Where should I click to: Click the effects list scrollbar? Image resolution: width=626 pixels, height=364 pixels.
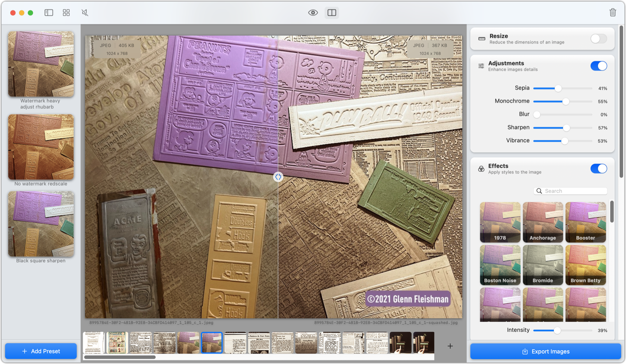point(612,211)
